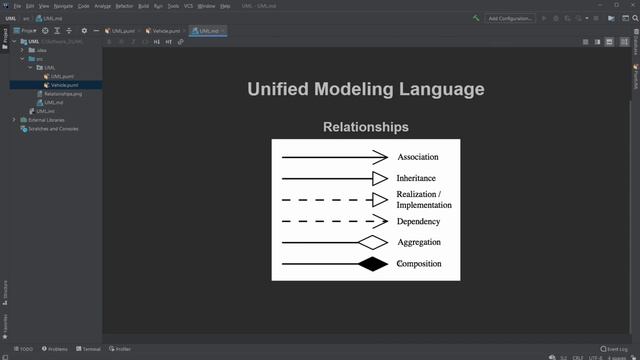640x360 pixels.
Task: Switch to the Vehicle.puml editor tab
Action: point(165,31)
